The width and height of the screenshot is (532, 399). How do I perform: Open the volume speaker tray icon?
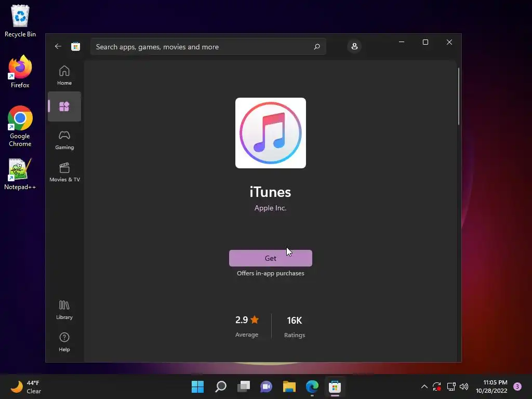coord(464,387)
